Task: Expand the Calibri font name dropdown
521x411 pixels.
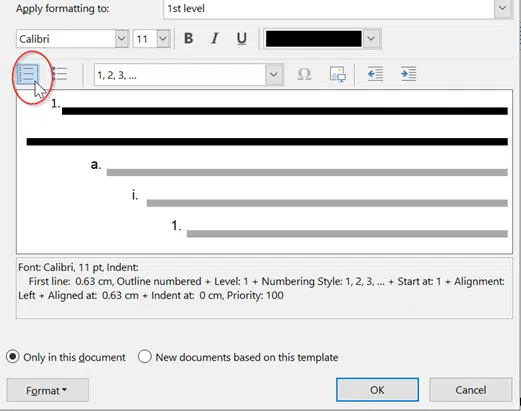Action: point(122,39)
